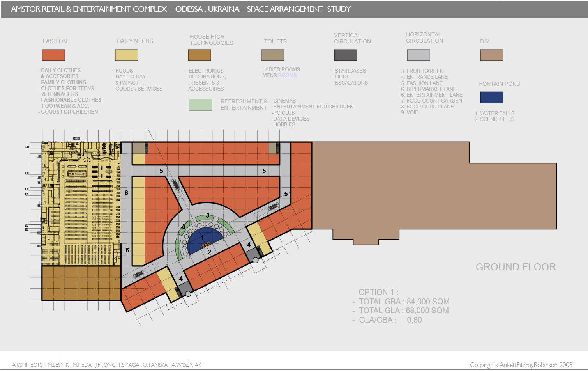Click '6. ENTERTAINMENT LANE' legend entry
Image resolution: width=588 pixels, height=371 pixels.
click(432, 95)
